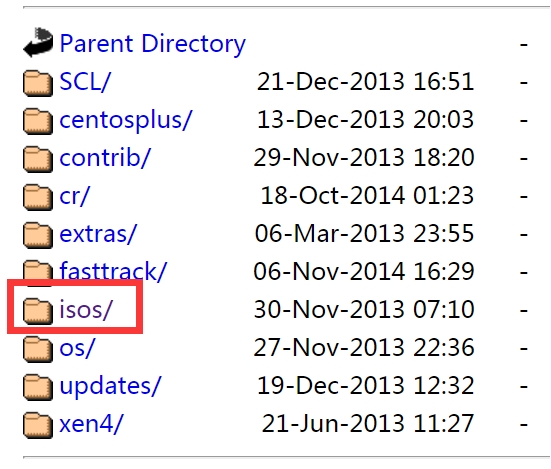Browse the fasttrack/ directory
551x469 pixels.
[113, 271]
